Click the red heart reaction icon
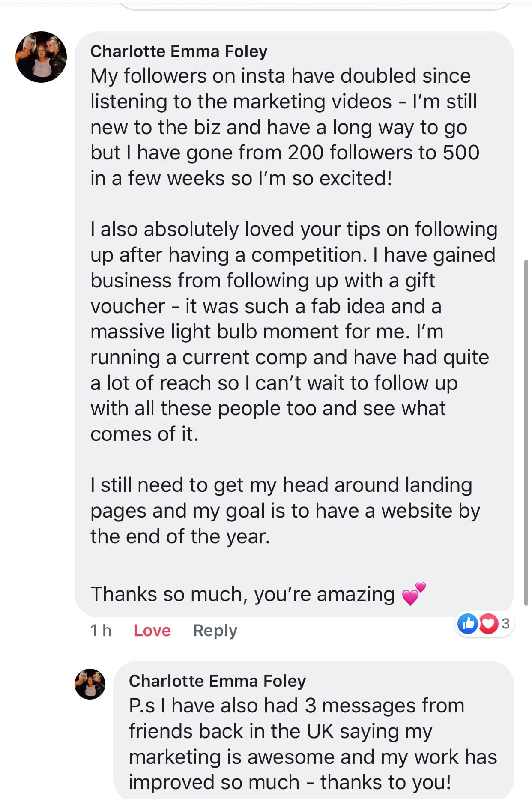The image size is (532, 799). (x=487, y=624)
